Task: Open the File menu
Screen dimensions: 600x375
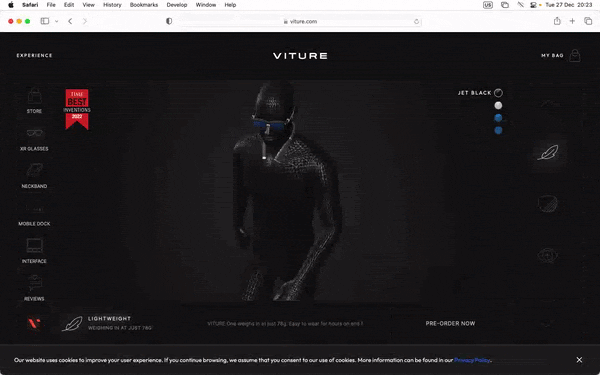Action: point(51,5)
